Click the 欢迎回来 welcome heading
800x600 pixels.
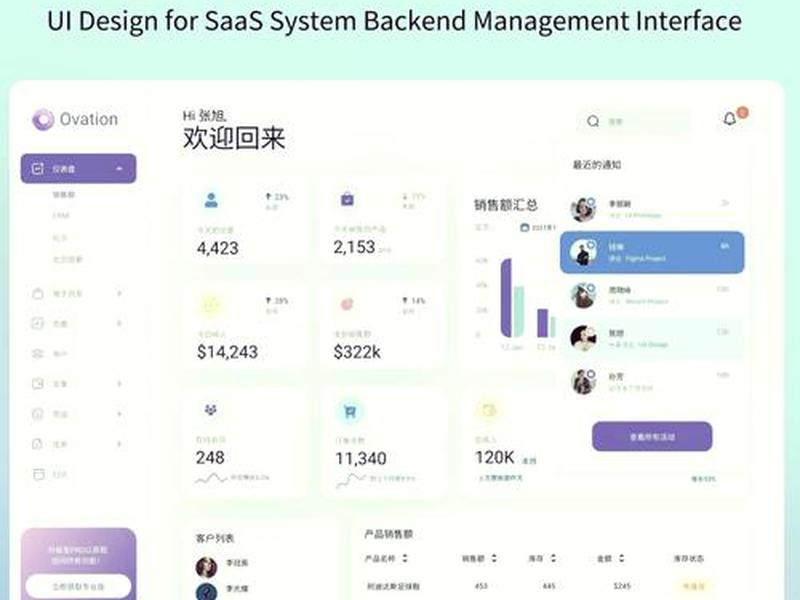pyautogui.click(x=234, y=138)
